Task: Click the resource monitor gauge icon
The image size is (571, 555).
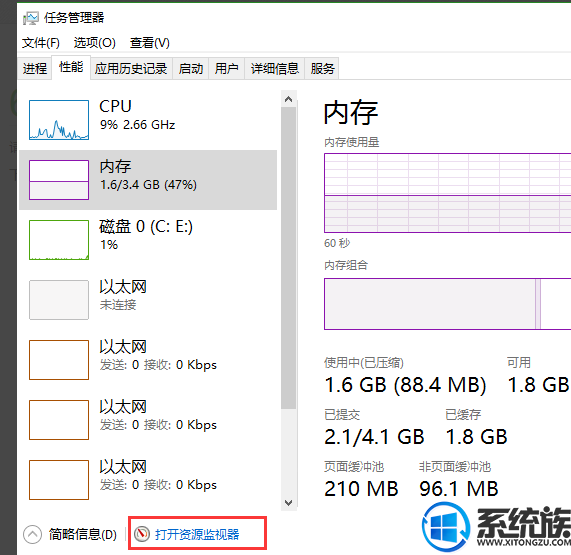Action: click(142, 534)
